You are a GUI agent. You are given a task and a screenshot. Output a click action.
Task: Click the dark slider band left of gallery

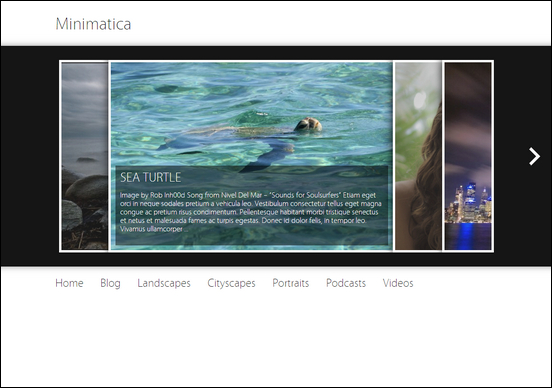point(30,156)
